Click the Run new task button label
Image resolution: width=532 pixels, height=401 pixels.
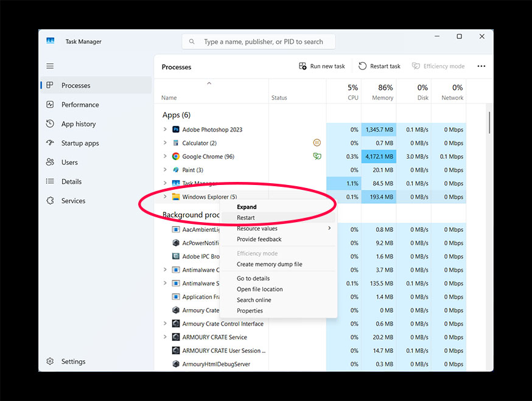click(x=327, y=66)
